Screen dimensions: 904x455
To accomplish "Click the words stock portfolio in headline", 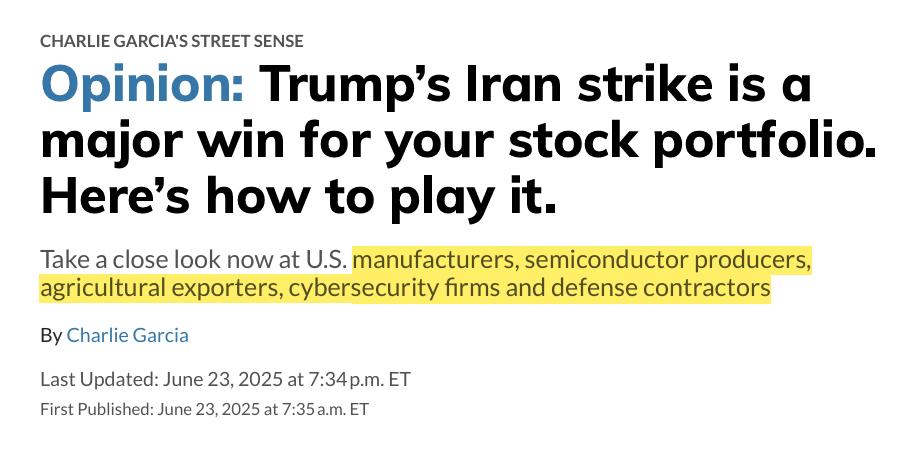I will point(692,141).
